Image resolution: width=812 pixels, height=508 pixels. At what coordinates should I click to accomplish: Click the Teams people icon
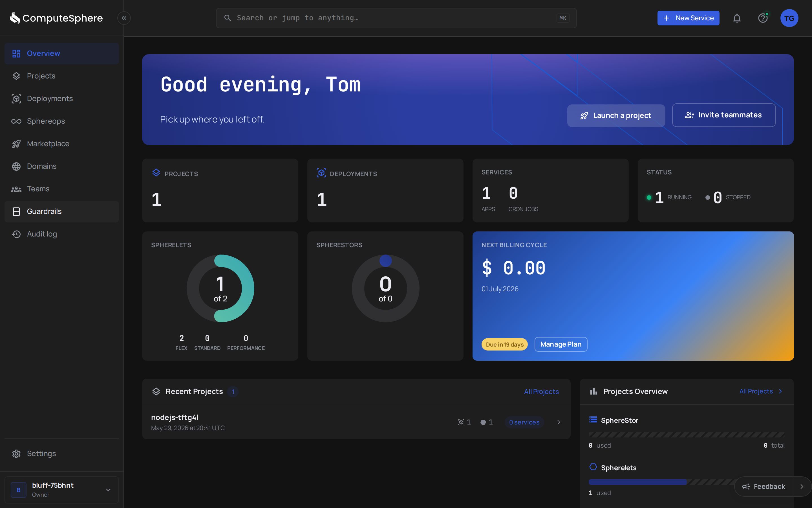click(x=16, y=189)
